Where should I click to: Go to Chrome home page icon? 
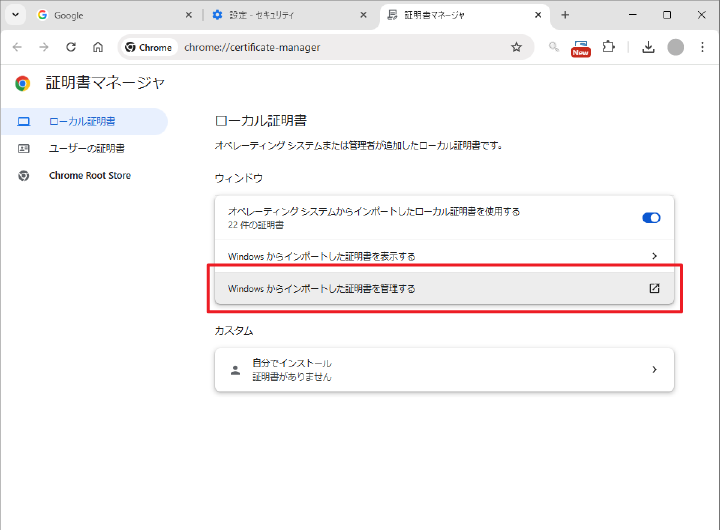(98, 47)
